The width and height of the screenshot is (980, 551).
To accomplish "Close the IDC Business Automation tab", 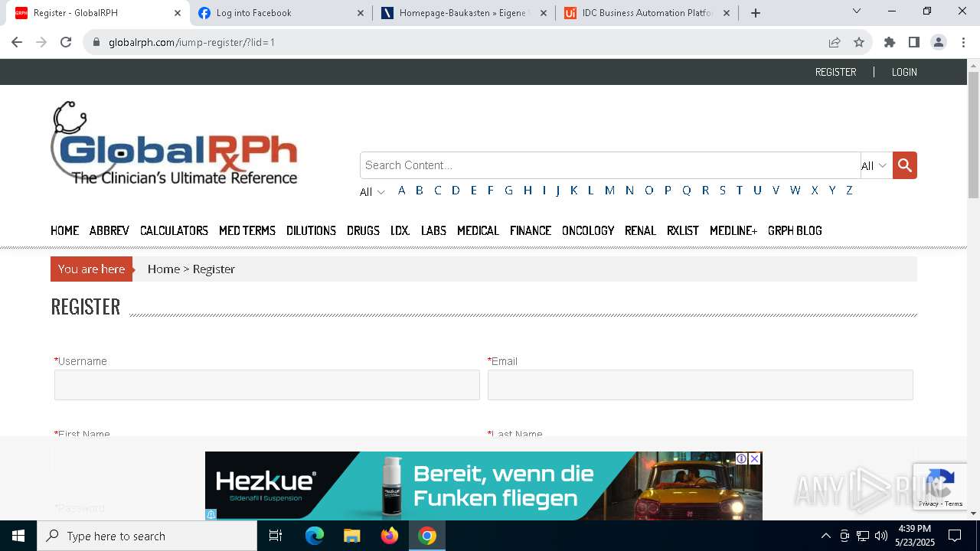I will (x=727, y=13).
